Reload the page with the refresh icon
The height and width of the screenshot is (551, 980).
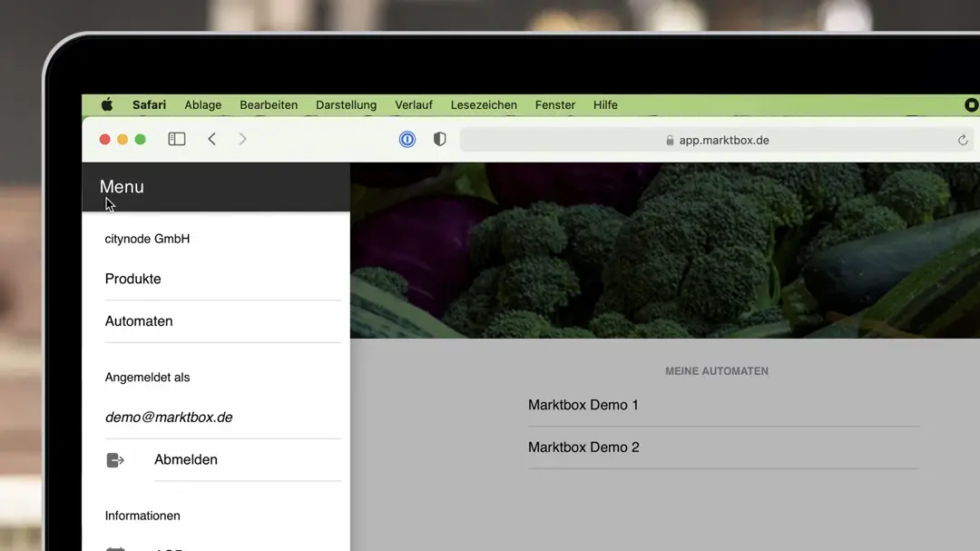[963, 140]
